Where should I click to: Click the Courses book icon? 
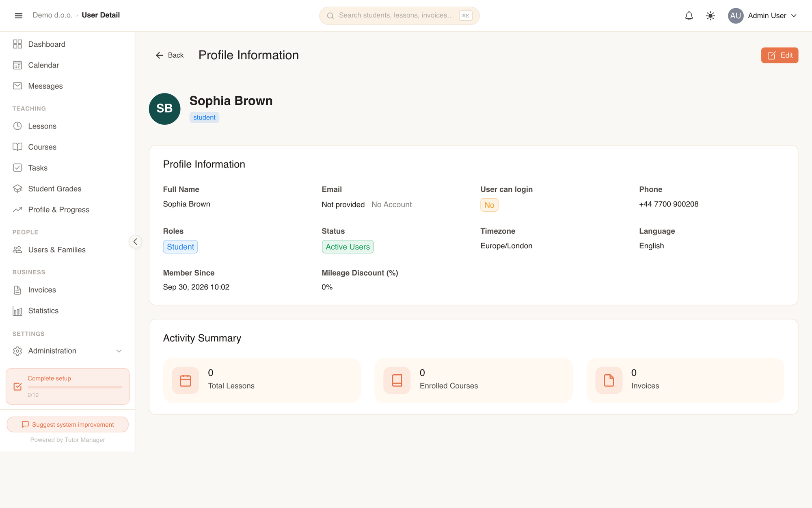pos(17,147)
